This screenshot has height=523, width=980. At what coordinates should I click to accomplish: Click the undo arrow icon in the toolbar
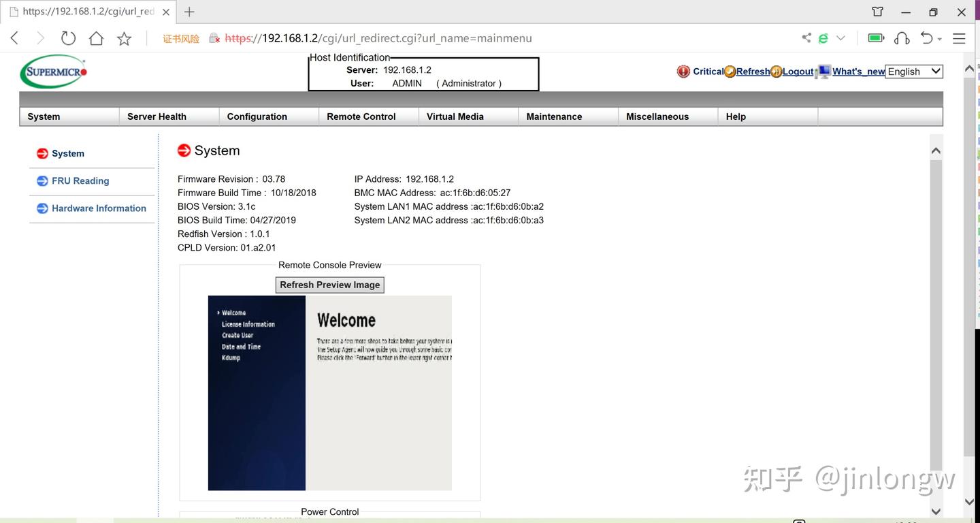pyautogui.click(x=927, y=38)
